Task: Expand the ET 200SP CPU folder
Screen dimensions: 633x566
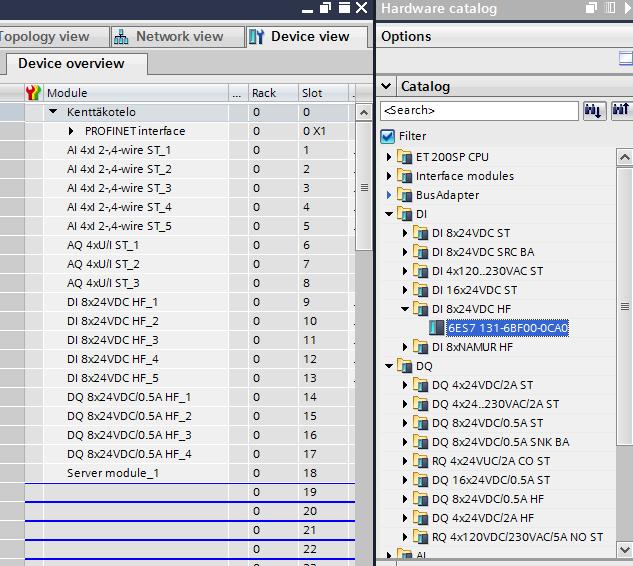Action: (x=389, y=157)
